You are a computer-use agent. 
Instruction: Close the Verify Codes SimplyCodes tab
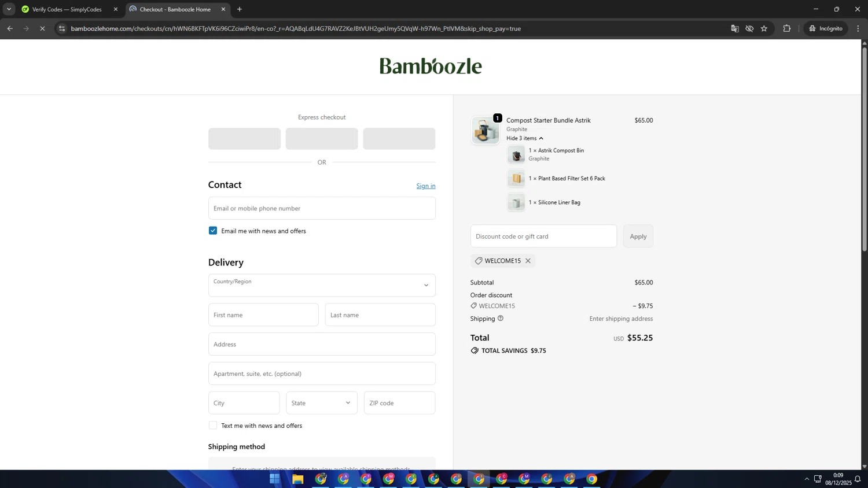click(x=115, y=9)
